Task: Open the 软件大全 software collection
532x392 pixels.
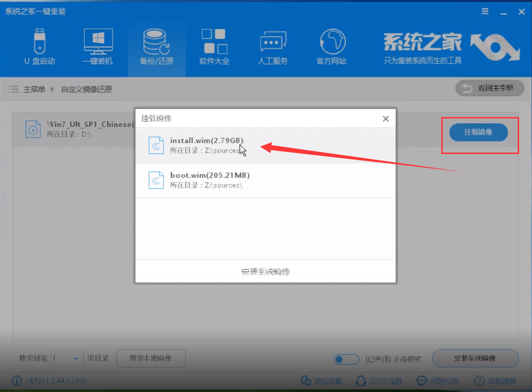Action: 214,47
